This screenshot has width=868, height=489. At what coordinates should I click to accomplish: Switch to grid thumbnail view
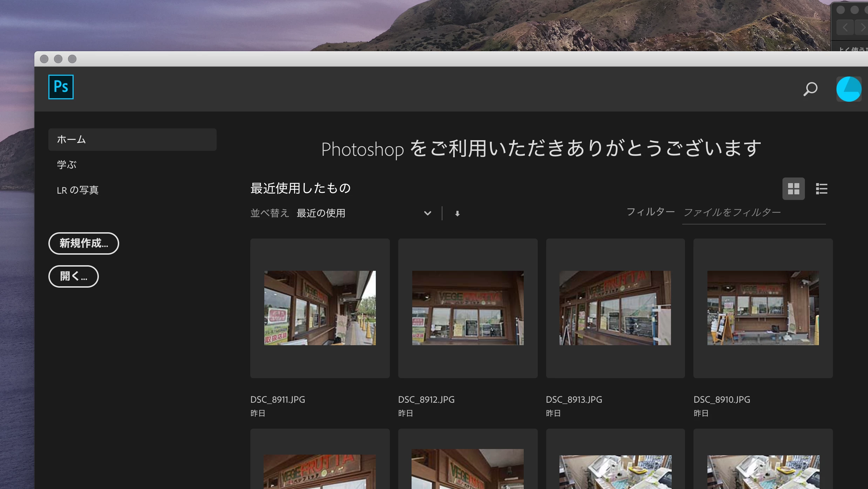(x=793, y=189)
